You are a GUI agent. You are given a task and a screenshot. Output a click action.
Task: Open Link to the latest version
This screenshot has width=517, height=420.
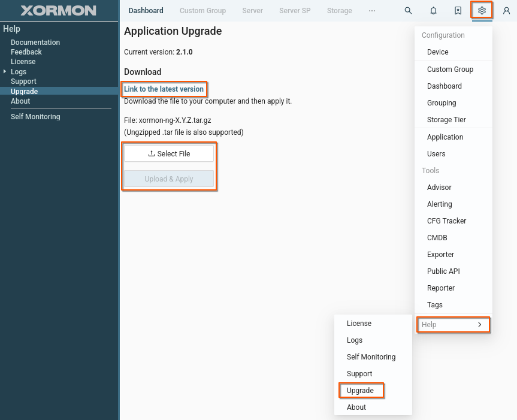164,89
